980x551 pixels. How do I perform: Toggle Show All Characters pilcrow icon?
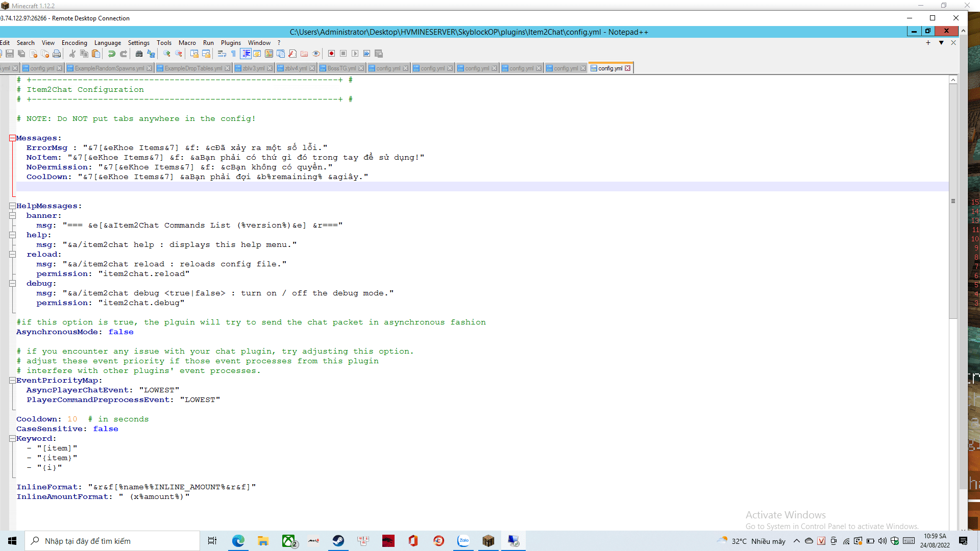pyautogui.click(x=233, y=54)
